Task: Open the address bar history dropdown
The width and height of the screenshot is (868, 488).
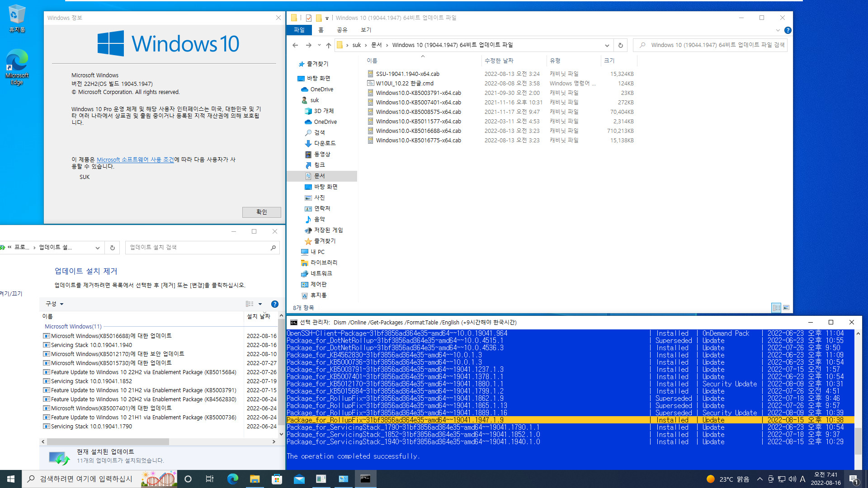Action: click(607, 45)
